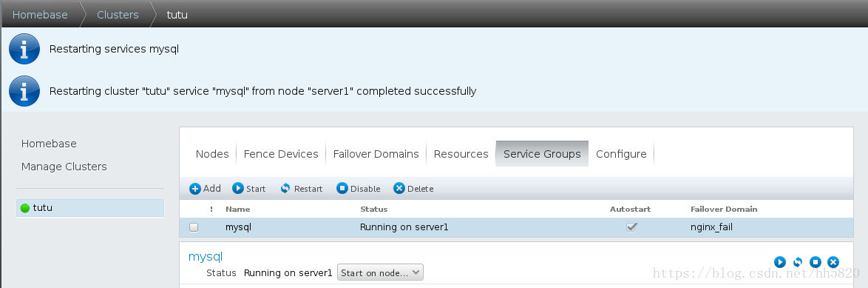Open the 'Start on node...' dropdown

click(380, 272)
